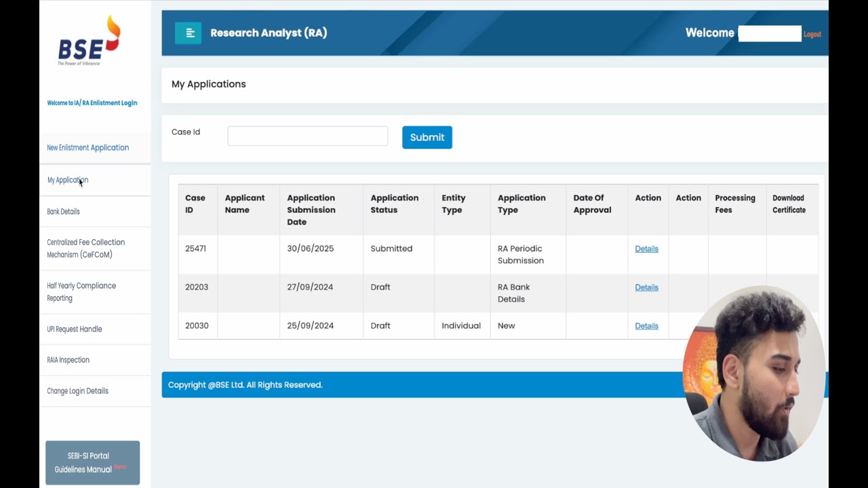Image resolution: width=868 pixels, height=488 pixels.
Task: Click Case ID 20030 cell
Action: (x=197, y=326)
